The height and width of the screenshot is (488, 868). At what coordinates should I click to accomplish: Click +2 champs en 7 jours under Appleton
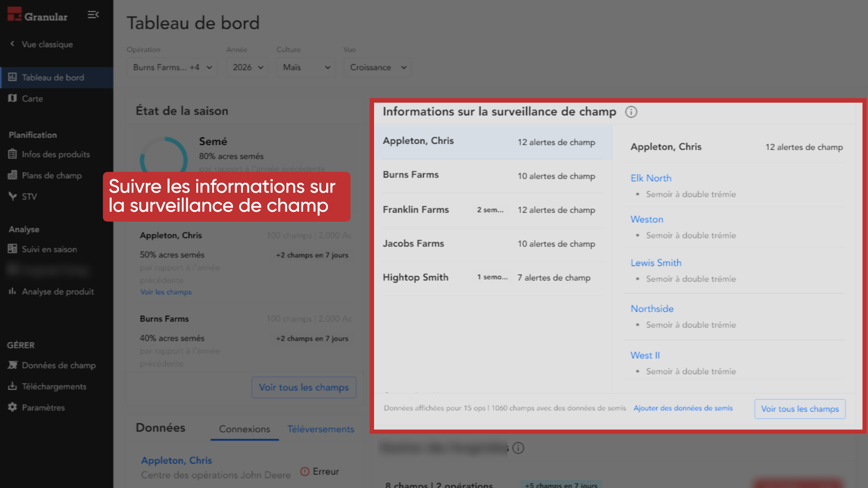pyautogui.click(x=312, y=255)
